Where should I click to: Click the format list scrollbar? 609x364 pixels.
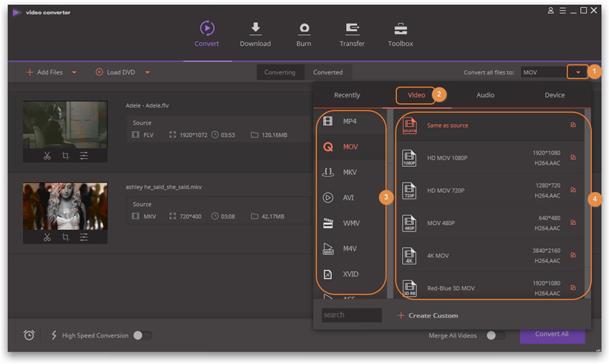[x=390, y=203]
